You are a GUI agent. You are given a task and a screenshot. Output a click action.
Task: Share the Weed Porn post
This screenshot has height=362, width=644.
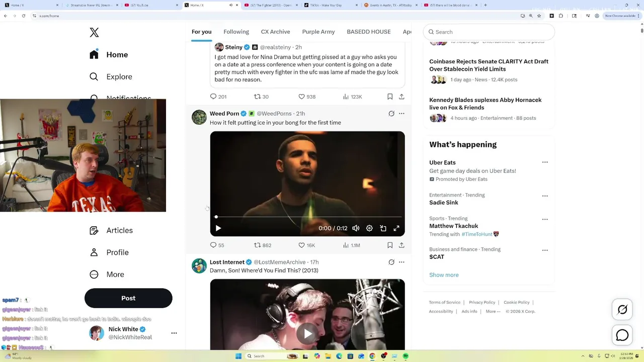(401, 245)
